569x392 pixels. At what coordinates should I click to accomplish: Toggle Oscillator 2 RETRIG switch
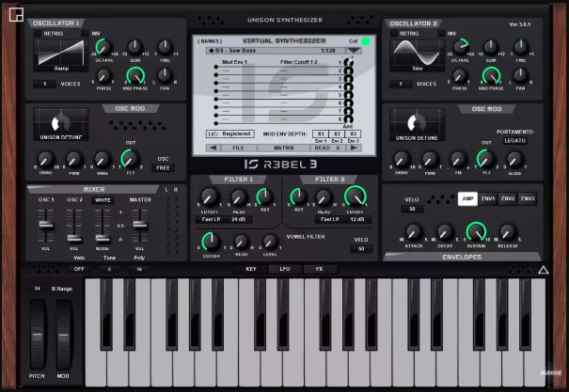coord(394,33)
